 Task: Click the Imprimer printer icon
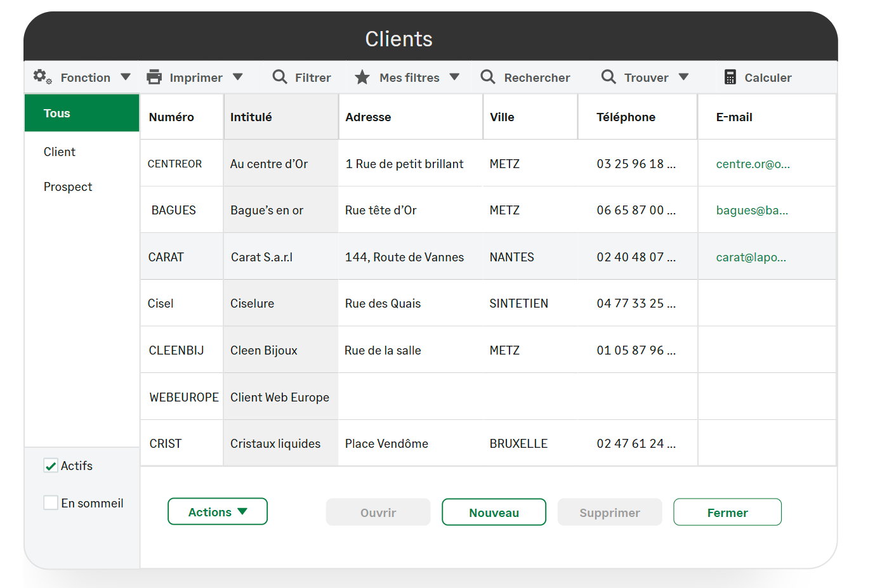154,77
